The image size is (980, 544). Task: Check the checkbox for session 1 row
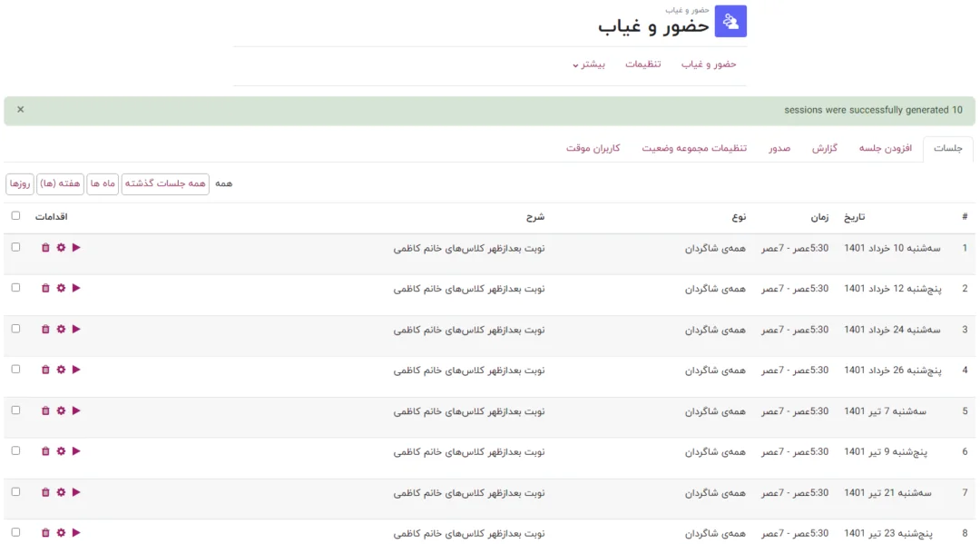[15, 247]
